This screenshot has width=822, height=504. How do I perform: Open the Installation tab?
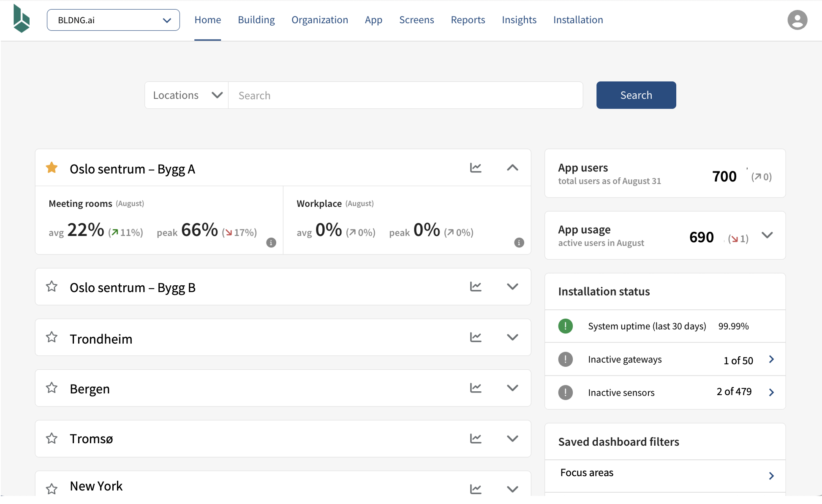pos(578,20)
